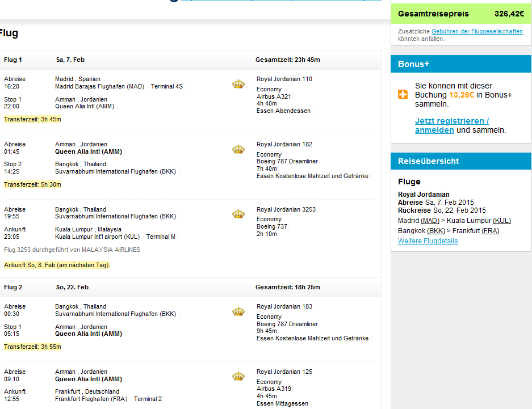Click the orange Bonus+ plus icon
Screen dimensions: 532x409
(403, 95)
